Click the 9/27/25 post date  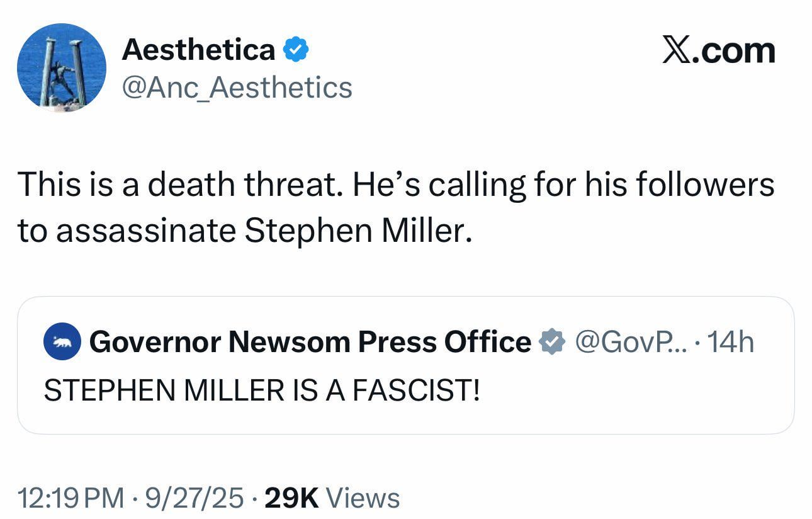pyautogui.click(x=193, y=498)
